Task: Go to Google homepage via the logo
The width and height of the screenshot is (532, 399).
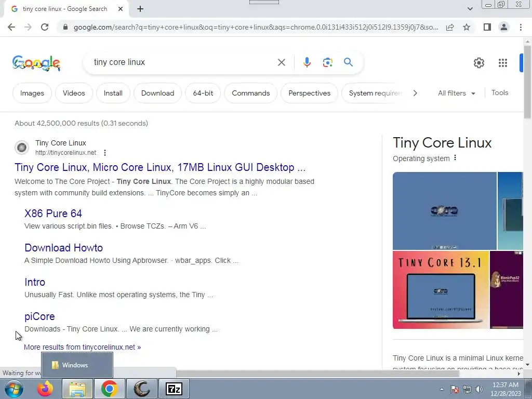Action: (x=36, y=63)
